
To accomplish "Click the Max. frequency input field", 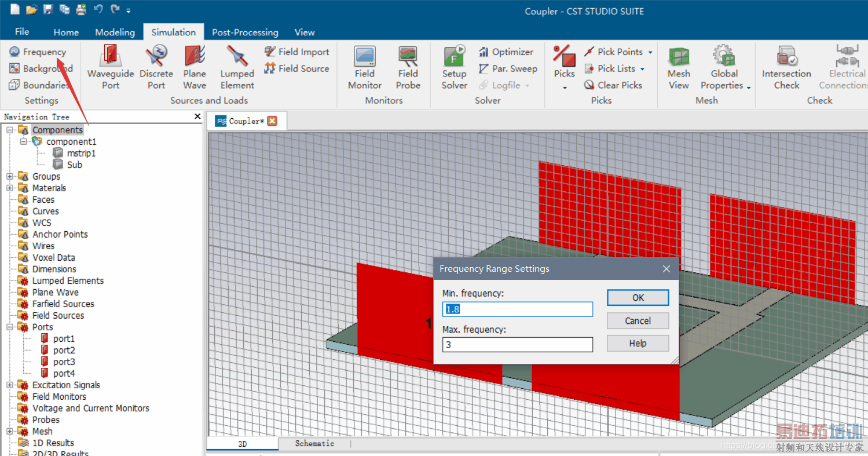I will click(518, 345).
